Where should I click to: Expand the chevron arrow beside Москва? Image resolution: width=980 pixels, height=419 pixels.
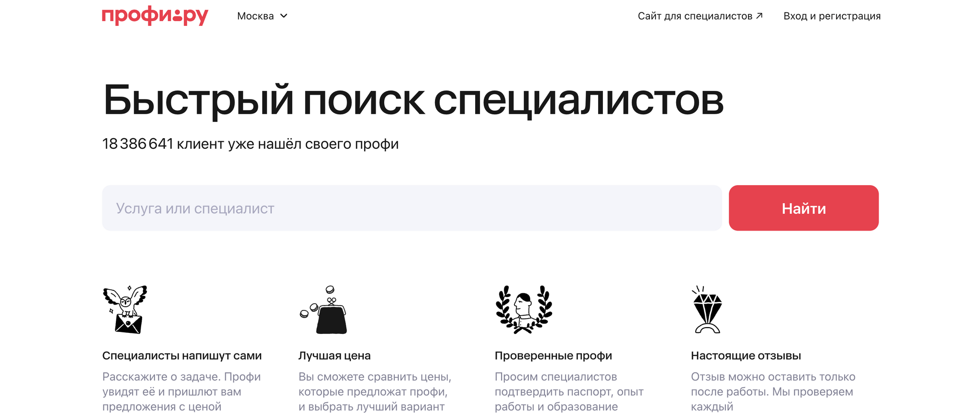(x=284, y=16)
